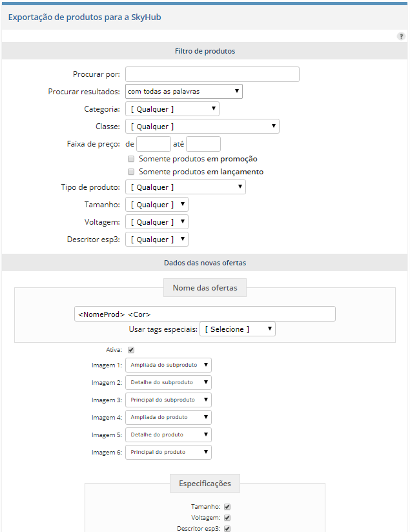Screen dimensions: 410x532
Task: Open Procurar resultados dropdown
Action: click(x=184, y=91)
